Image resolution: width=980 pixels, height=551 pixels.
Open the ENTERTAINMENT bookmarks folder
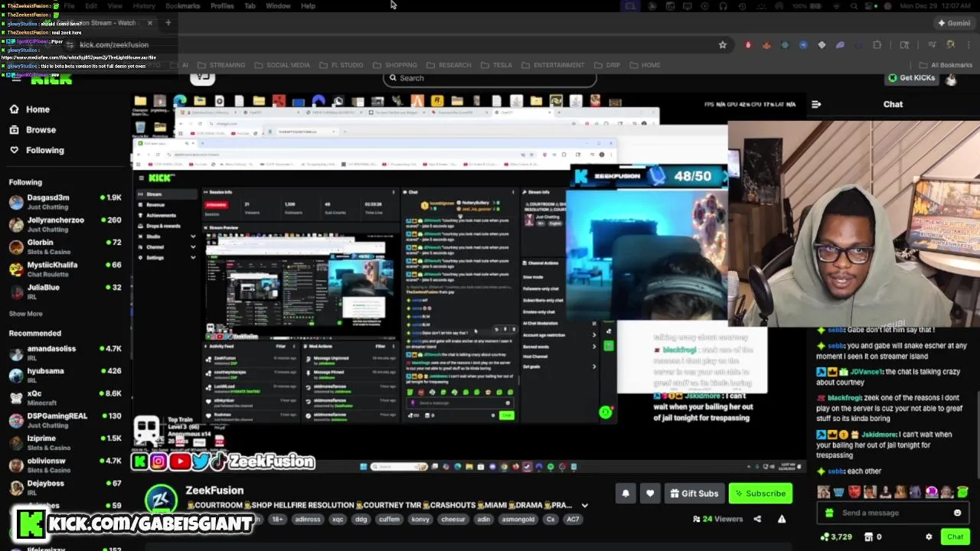tap(553, 65)
